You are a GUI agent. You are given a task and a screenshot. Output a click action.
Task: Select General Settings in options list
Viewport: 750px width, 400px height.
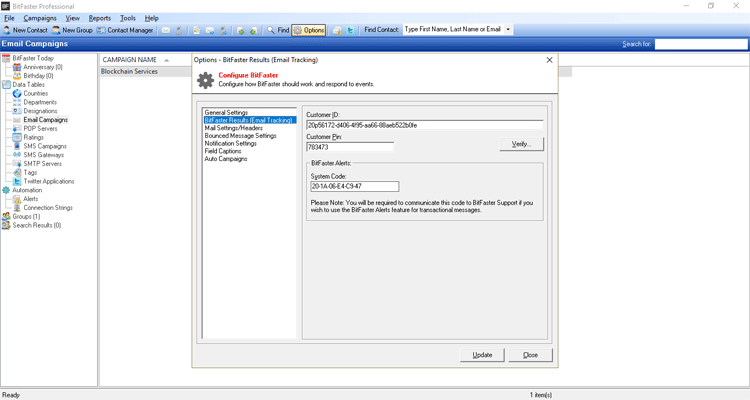[226, 112]
